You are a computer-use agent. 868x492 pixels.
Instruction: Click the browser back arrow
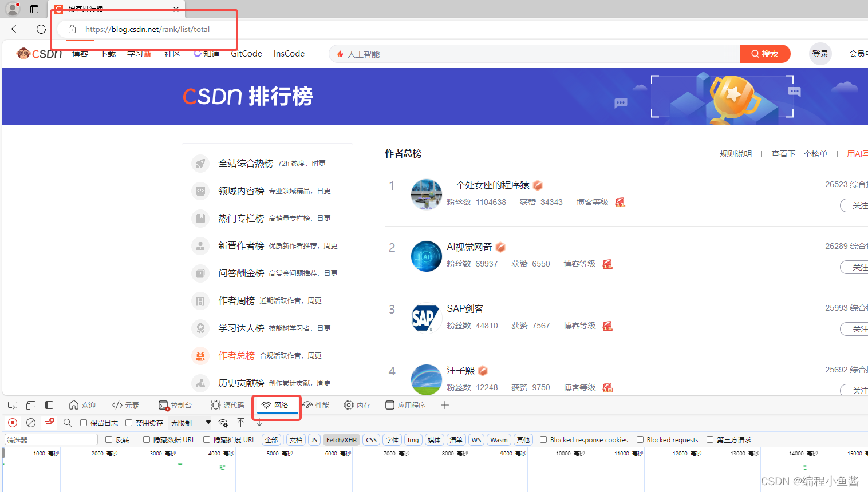(x=16, y=29)
